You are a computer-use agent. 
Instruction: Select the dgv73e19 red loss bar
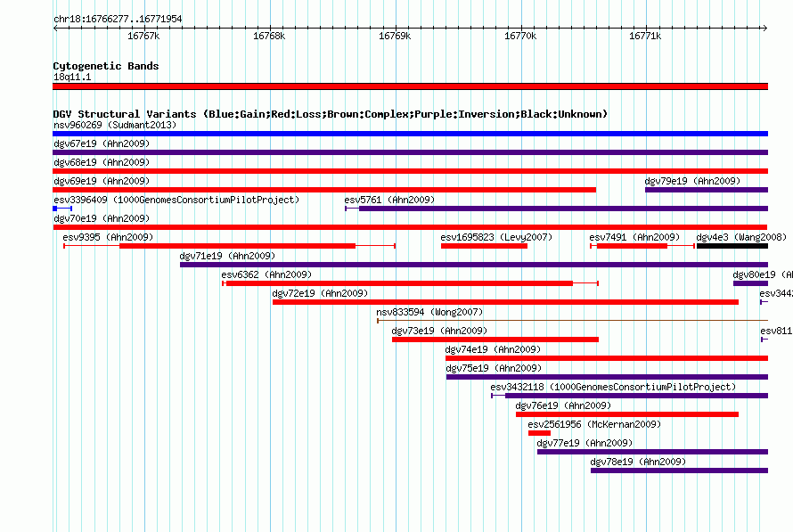(495, 340)
